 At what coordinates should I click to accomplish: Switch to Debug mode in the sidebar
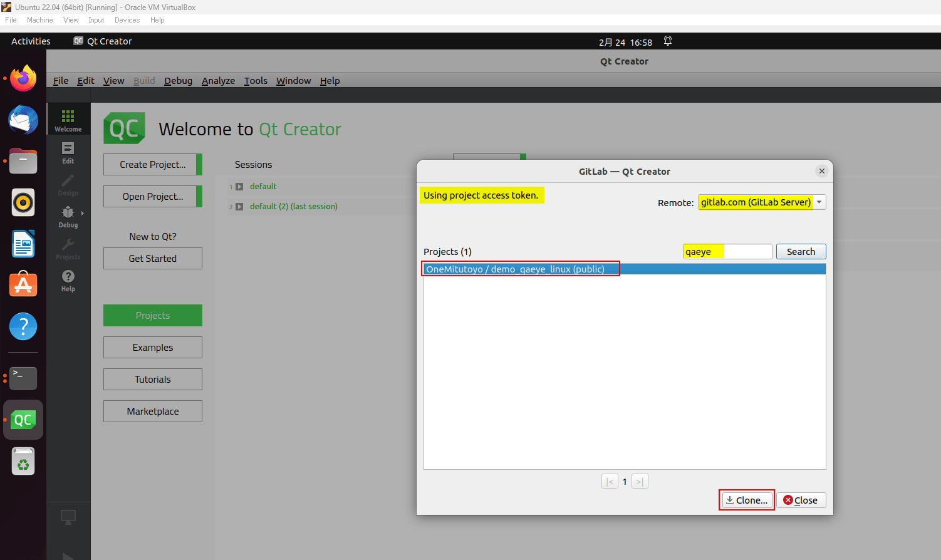click(x=68, y=216)
